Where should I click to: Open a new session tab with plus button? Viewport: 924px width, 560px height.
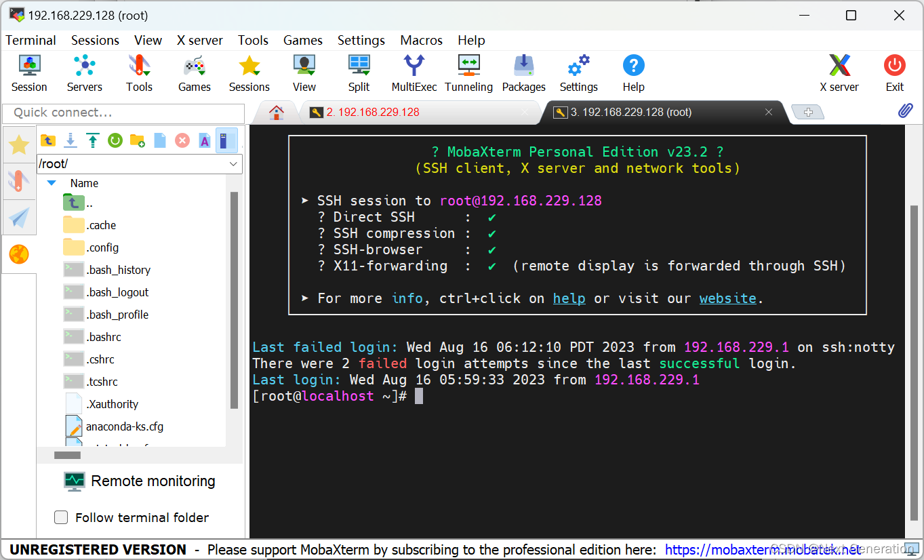coord(807,112)
